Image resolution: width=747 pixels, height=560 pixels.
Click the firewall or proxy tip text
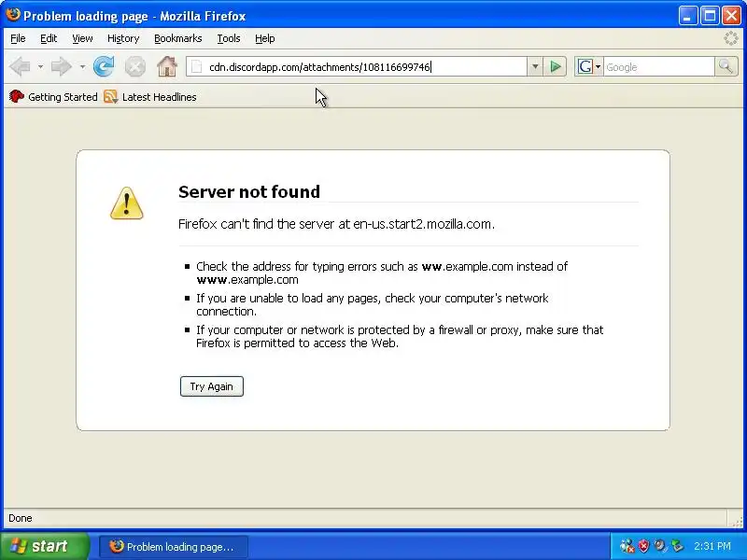coord(400,336)
